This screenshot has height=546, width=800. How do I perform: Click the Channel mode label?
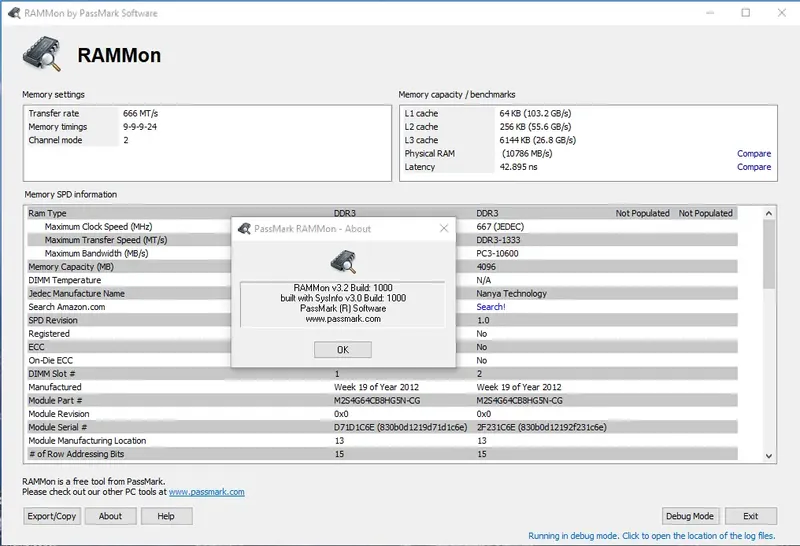point(55,140)
